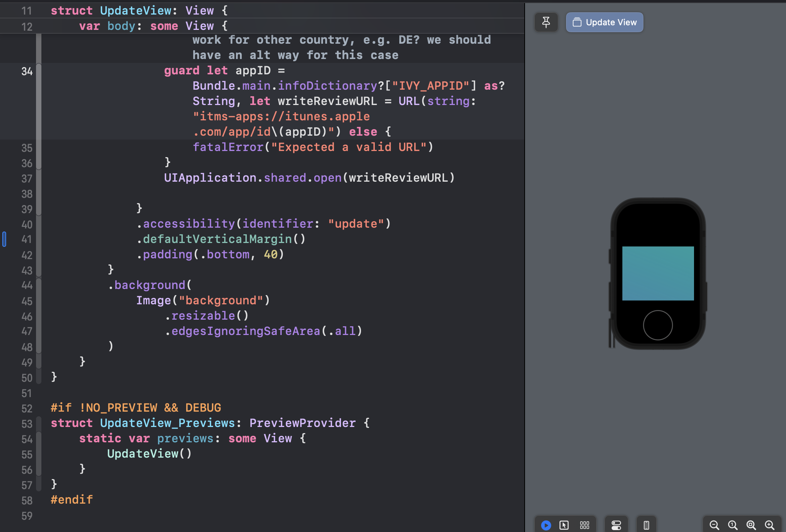Fold the code ribbon beside line 46

tap(39, 317)
